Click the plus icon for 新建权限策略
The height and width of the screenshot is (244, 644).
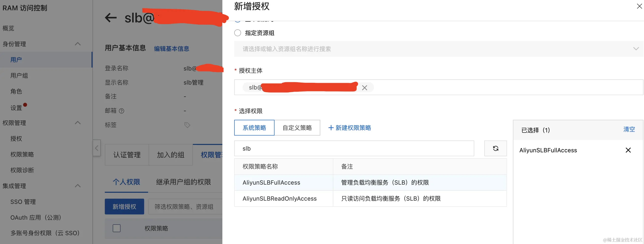(x=331, y=128)
